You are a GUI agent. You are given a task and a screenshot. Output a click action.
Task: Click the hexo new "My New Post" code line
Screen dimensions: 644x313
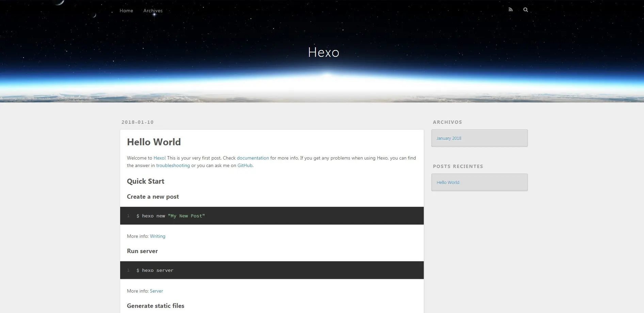[171, 216]
